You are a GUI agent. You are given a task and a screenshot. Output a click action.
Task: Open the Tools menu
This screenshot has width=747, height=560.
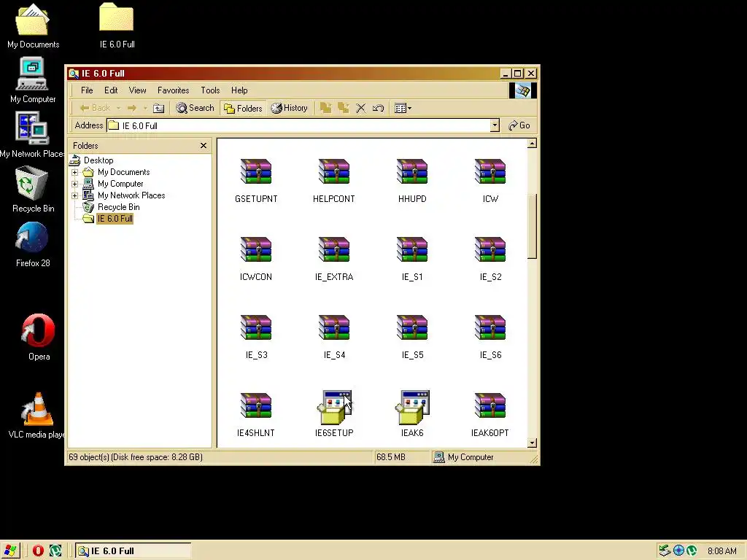210,90
